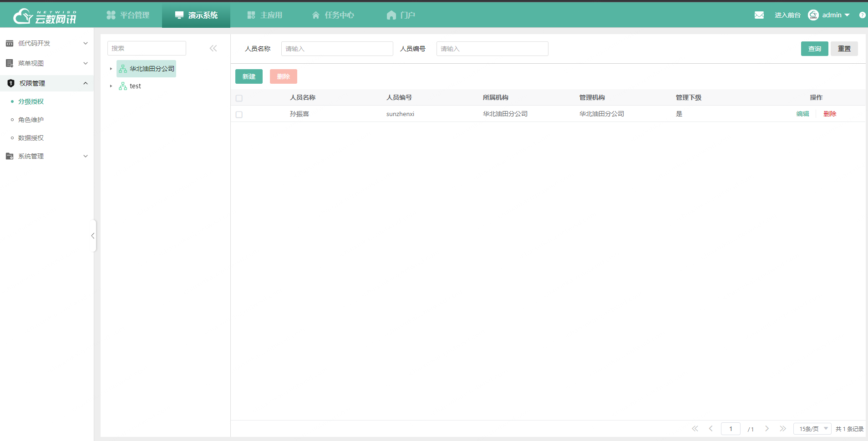Click the 编辑 link for 孙振喜

click(x=802, y=114)
